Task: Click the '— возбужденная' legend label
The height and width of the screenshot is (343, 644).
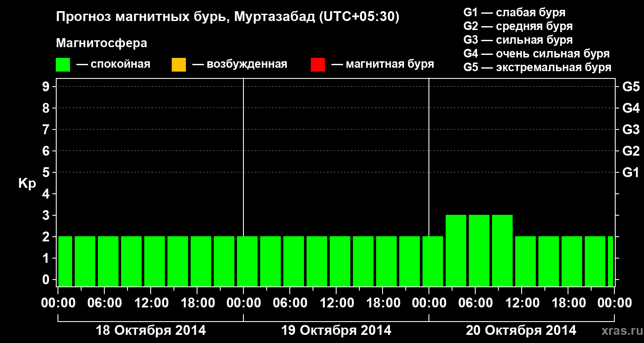Action: (x=240, y=65)
